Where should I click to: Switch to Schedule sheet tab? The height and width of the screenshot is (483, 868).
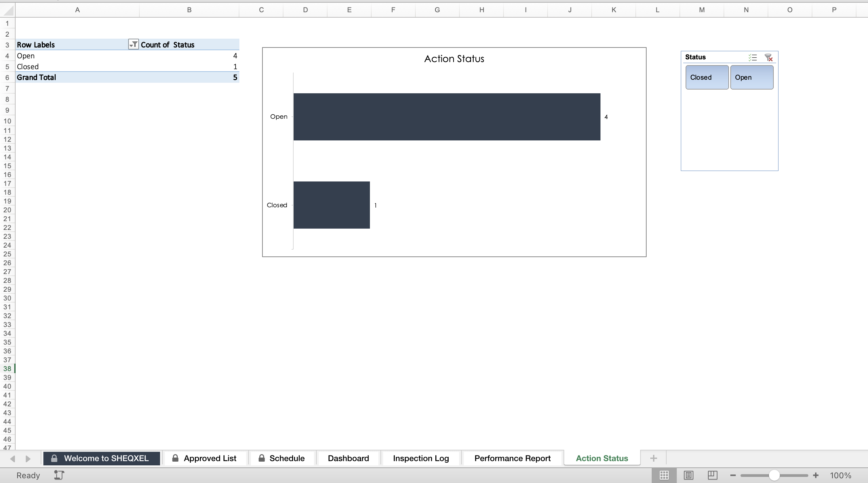click(282, 458)
